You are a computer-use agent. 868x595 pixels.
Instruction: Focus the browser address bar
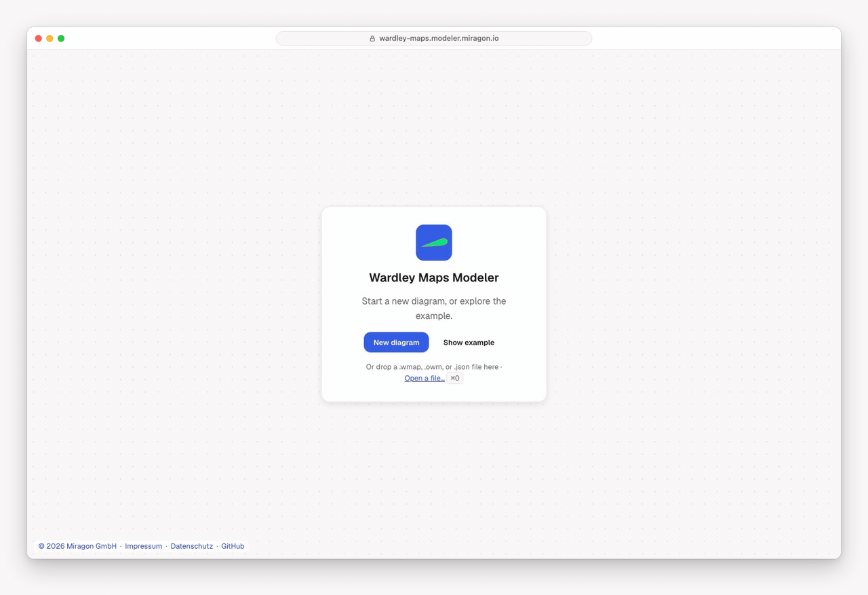pos(434,39)
